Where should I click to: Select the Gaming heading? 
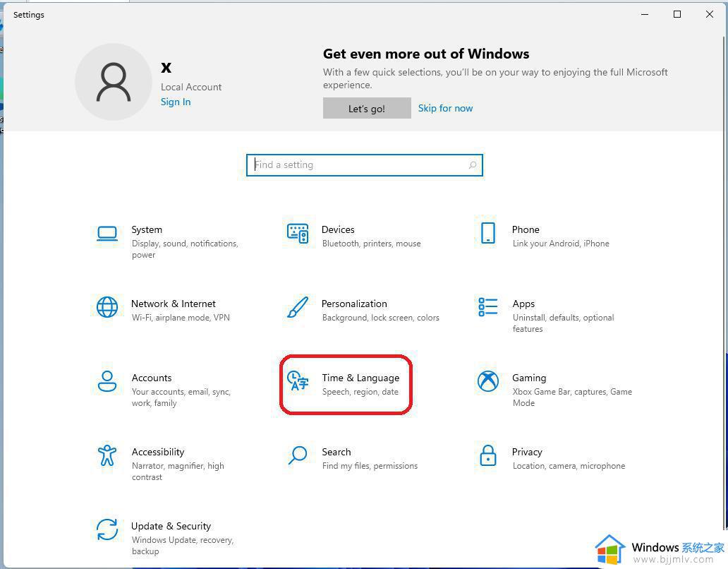[x=529, y=378]
